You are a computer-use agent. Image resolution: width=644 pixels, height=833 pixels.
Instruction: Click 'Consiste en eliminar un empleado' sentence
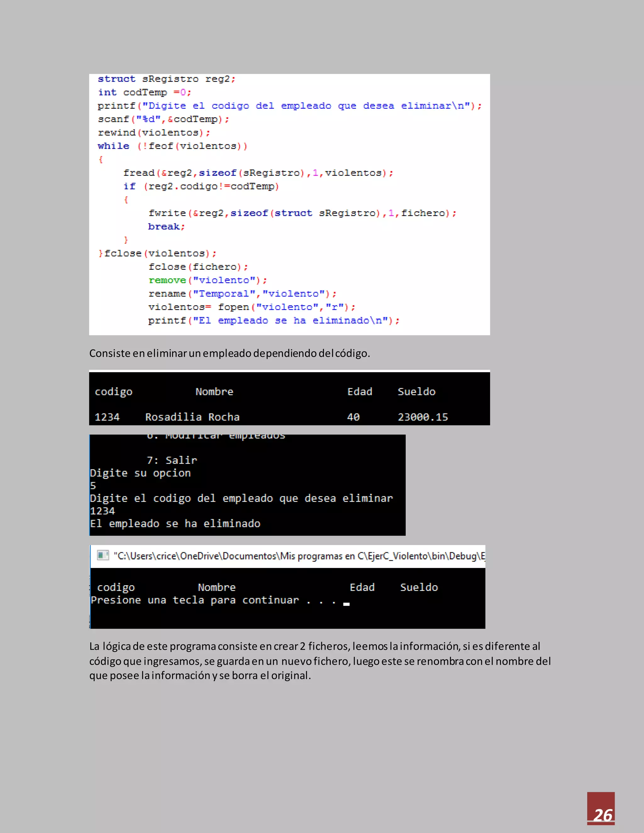click(229, 353)
